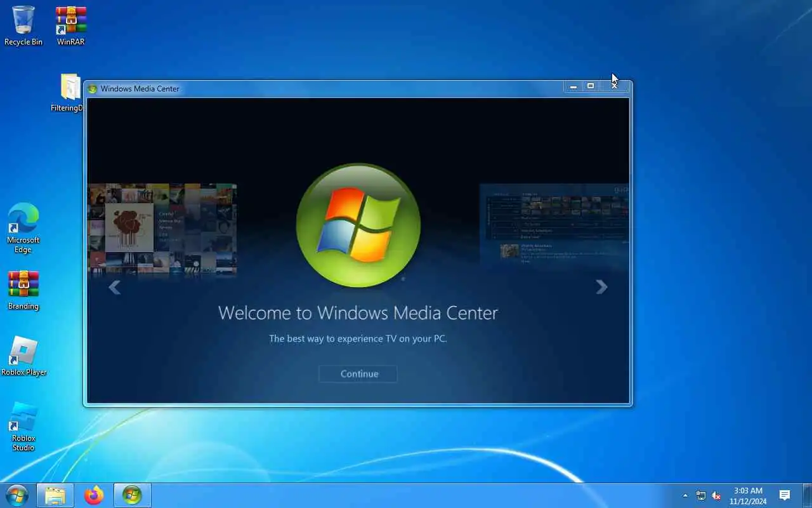Open the Action Center notification icon

coord(785,495)
